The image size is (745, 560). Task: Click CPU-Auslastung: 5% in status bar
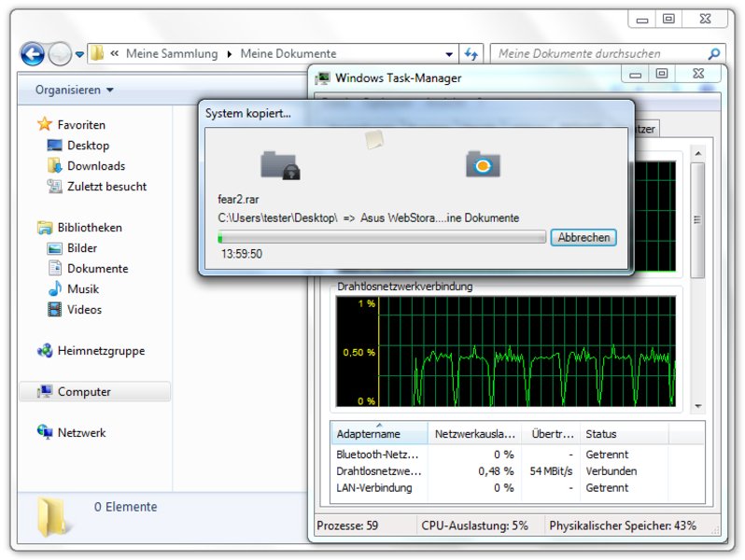click(x=474, y=525)
